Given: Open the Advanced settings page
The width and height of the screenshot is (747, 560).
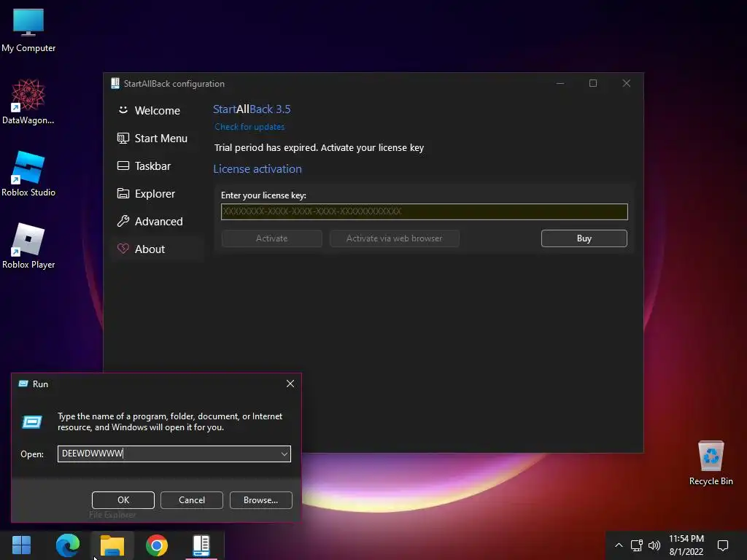Looking at the screenshot, I should [x=158, y=221].
